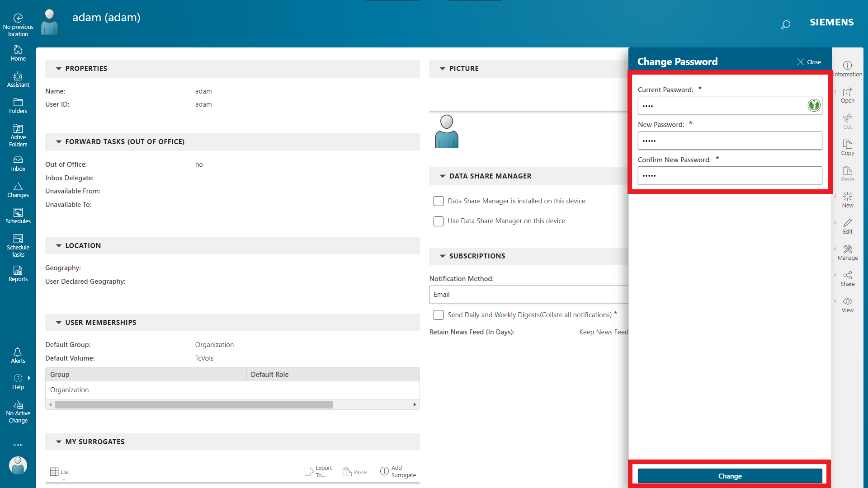Collapse the Properties section
868x488 pixels.
(59, 69)
